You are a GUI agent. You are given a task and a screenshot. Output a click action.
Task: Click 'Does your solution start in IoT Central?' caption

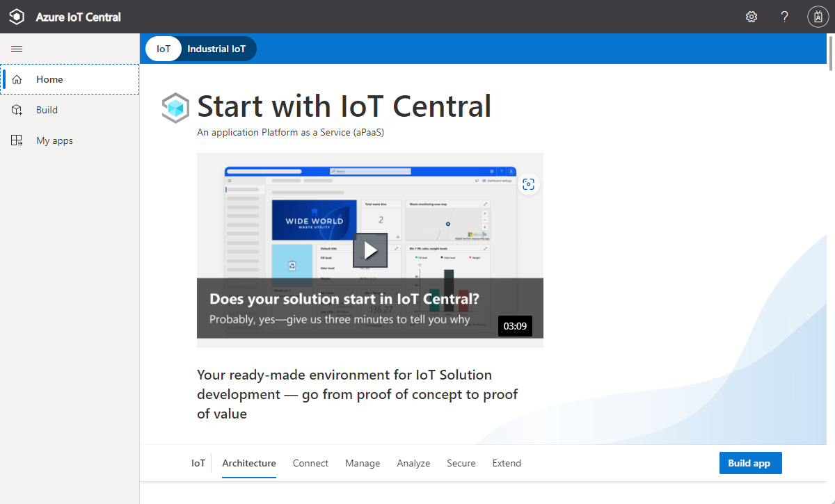(344, 299)
